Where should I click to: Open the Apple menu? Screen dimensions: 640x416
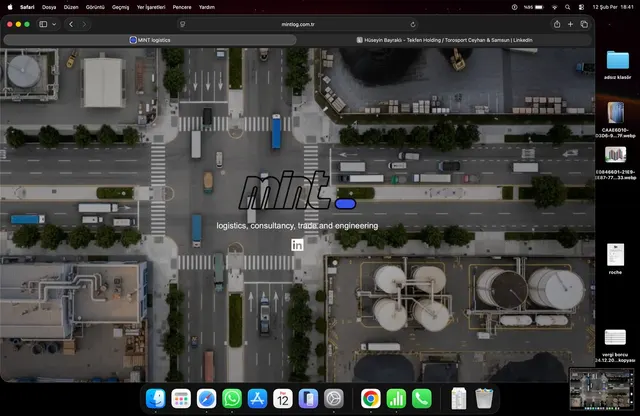click(10, 7)
